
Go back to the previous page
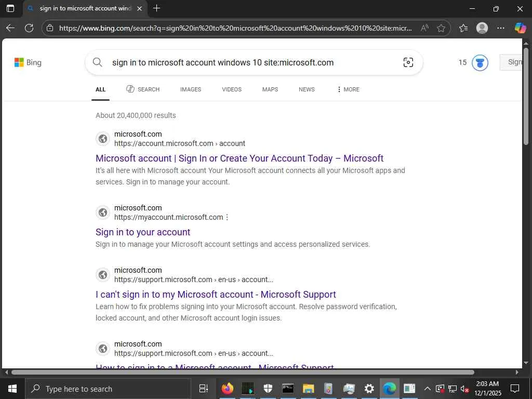click(10, 28)
